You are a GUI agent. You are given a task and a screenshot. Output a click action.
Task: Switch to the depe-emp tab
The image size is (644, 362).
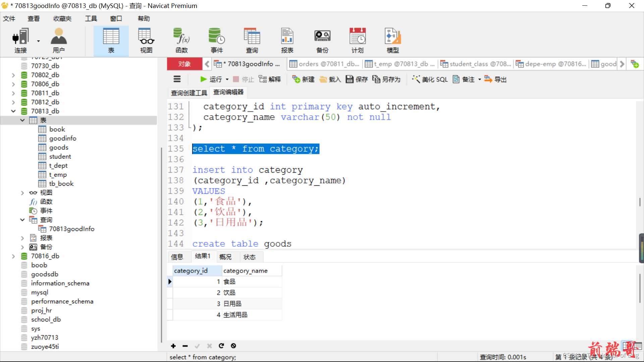click(x=551, y=64)
